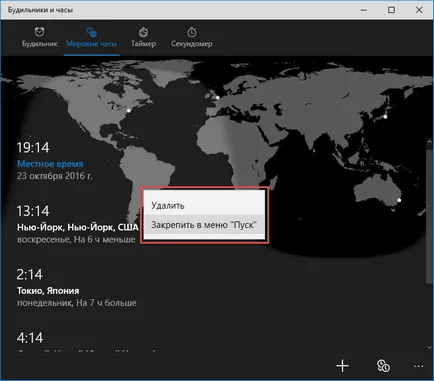Click the scrollbar up arrow
Image resolution: width=434 pixels, height=381 pixels.
point(429,142)
